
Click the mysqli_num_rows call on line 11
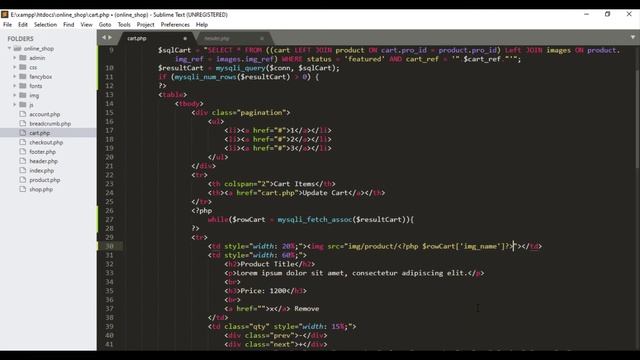(206, 77)
